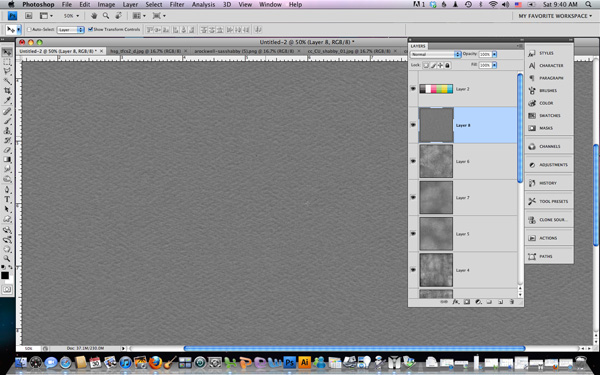Enable the Auto-Select checkbox
Viewport: 600px width, 375px height.
pyautogui.click(x=29, y=29)
